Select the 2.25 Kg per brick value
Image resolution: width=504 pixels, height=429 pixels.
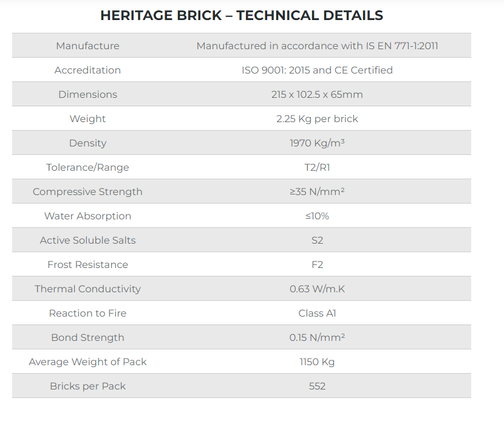coord(317,118)
